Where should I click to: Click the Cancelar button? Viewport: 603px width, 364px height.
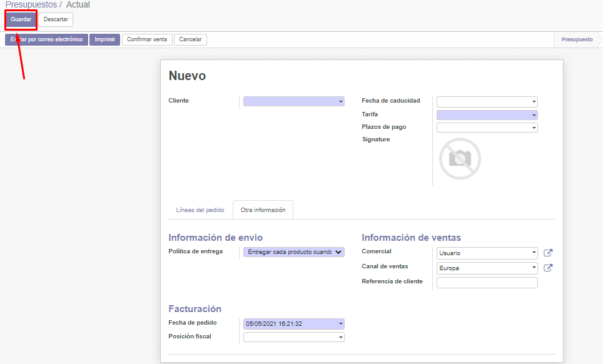pos(190,39)
